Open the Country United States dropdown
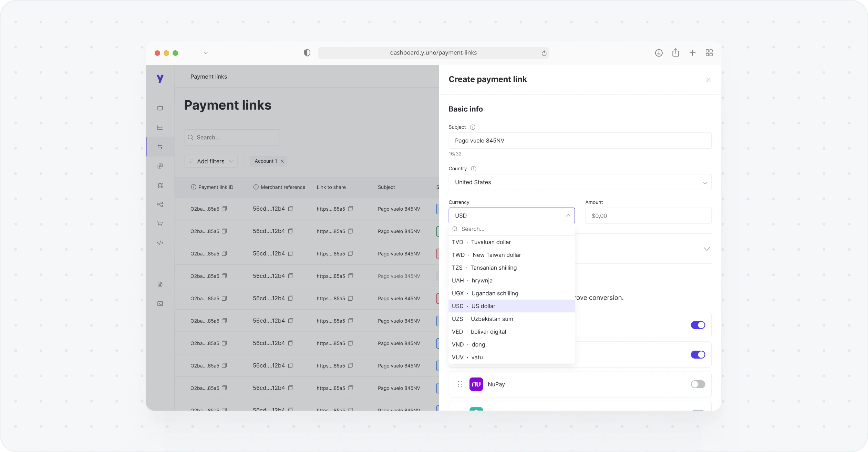Screen dimensions: 868x452 pos(580,182)
